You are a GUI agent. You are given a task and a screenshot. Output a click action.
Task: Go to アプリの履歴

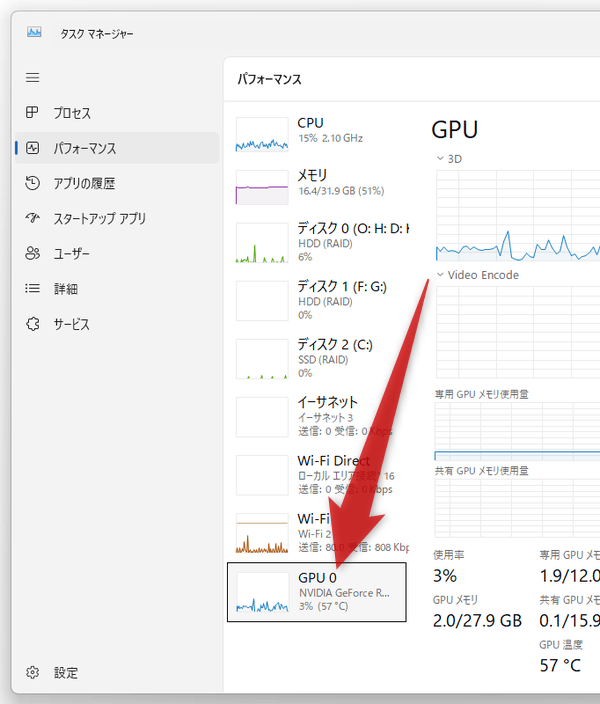tap(117, 183)
